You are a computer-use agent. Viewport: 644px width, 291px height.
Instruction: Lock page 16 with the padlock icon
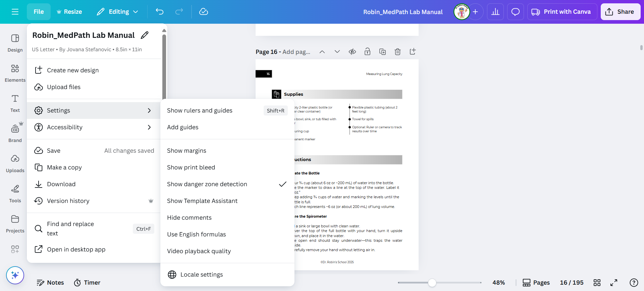[x=367, y=52]
